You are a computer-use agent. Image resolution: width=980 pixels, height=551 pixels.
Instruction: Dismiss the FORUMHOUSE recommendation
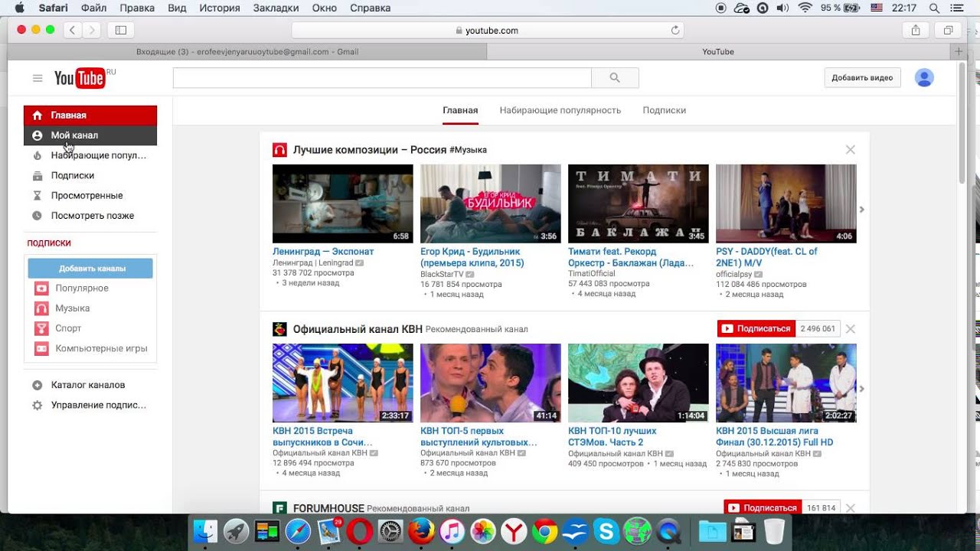pos(850,508)
